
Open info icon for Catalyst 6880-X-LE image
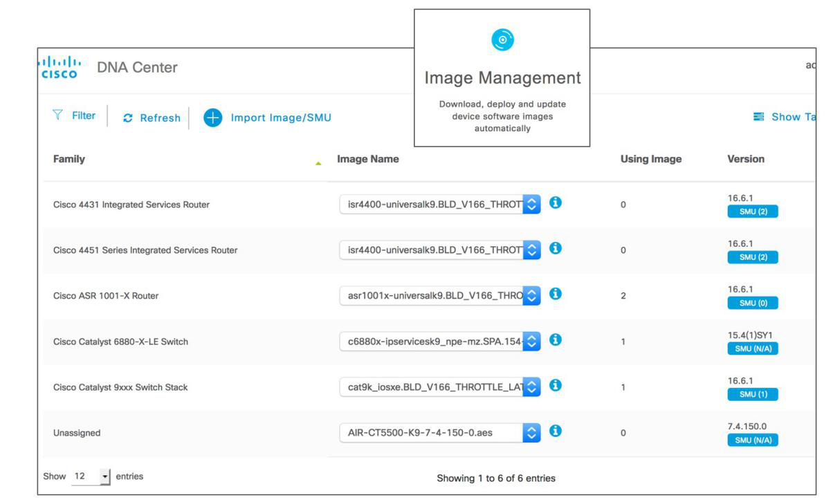point(555,340)
